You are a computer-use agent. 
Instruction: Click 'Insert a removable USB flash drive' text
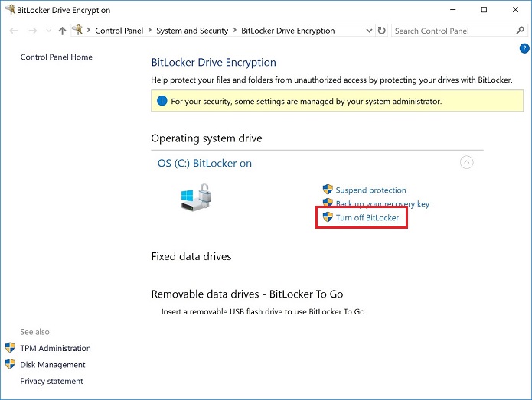click(x=263, y=311)
